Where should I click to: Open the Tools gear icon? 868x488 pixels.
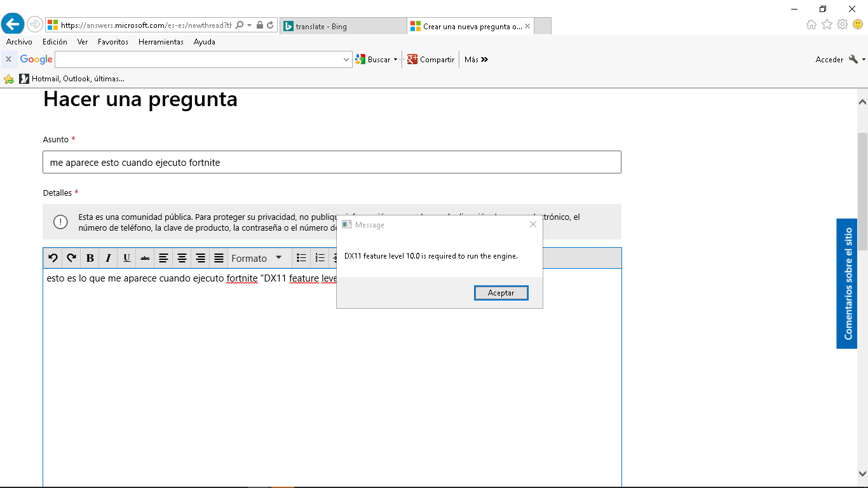[x=843, y=25]
